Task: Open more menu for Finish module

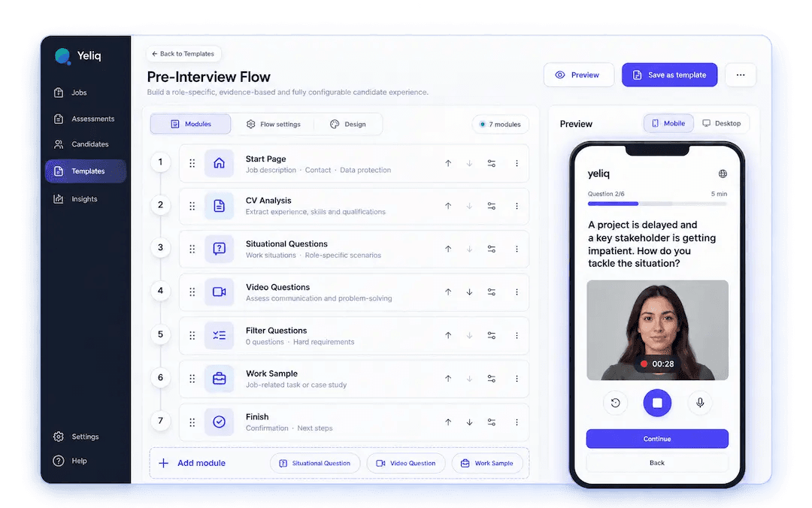Action: pyautogui.click(x=517, y=422)
